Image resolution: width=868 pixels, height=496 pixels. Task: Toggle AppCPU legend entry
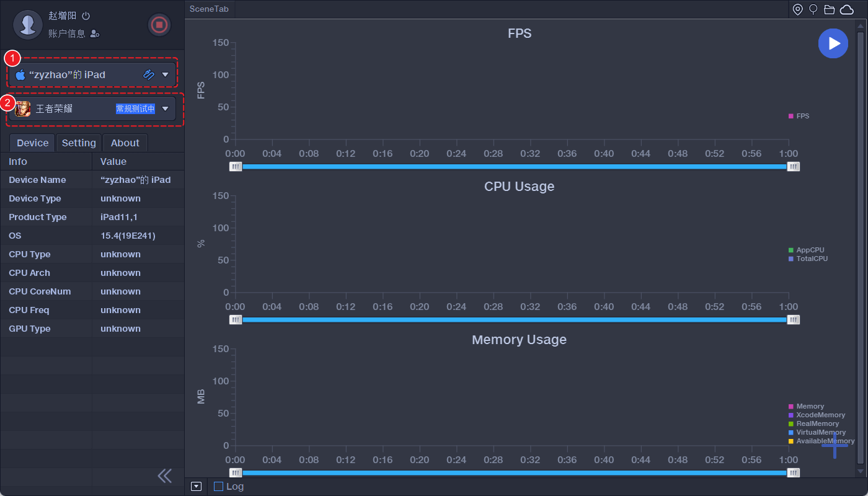(807, 250)
